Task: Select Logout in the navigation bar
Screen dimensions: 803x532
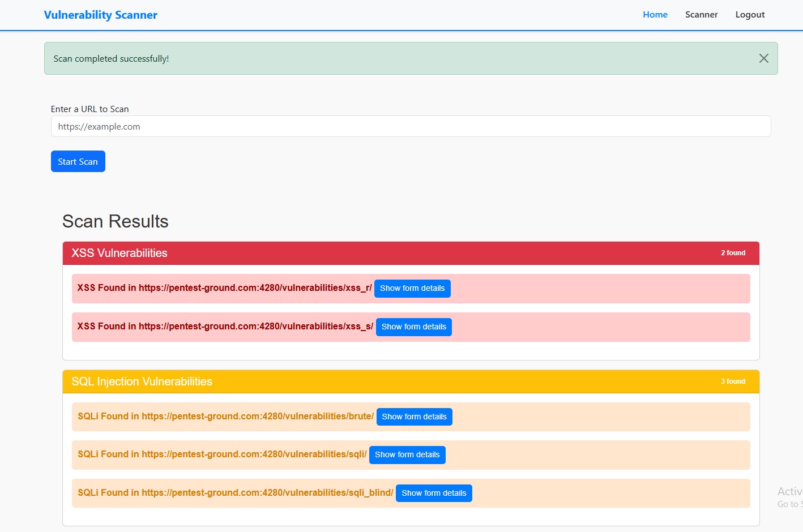Action: (x=750, y=15)
